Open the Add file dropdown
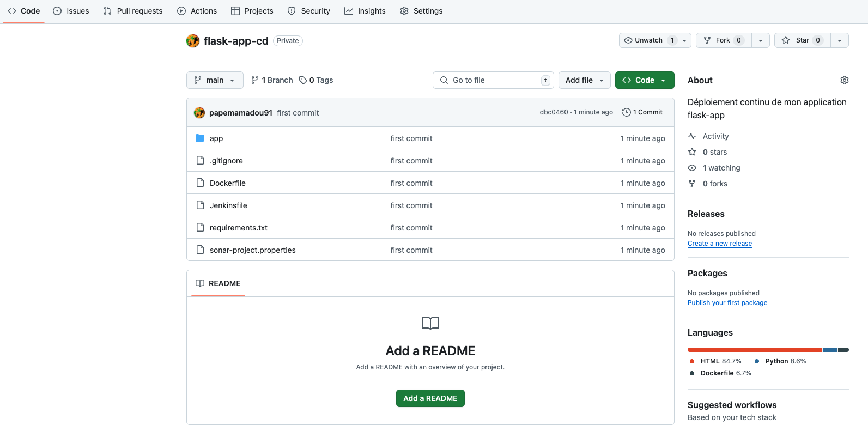 (584, 80)
